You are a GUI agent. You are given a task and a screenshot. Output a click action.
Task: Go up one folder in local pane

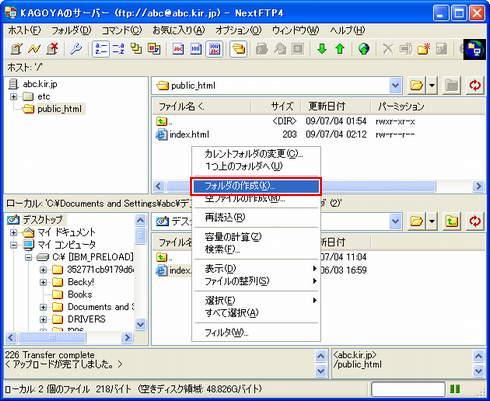pyautogui.click(x=452, y=221)
